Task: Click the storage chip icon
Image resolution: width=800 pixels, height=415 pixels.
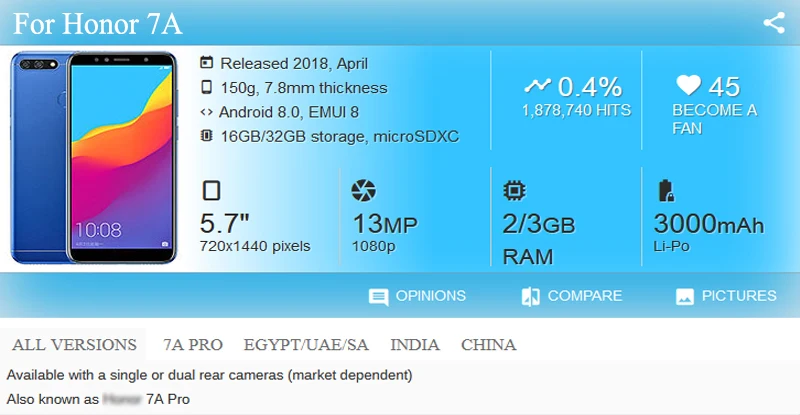Action: coord(206,136)
